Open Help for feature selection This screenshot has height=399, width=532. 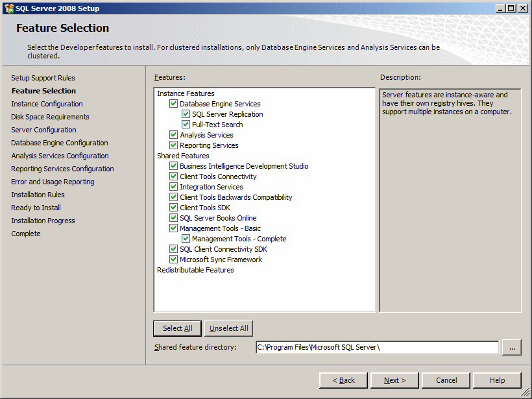(x=497, y=380)
